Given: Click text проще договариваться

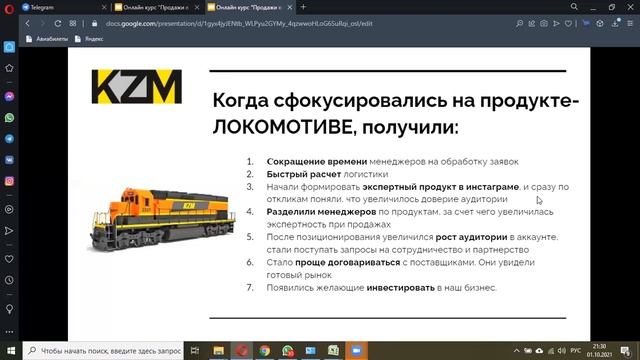Looking at the screenshot, I should [x=347, y=262].
